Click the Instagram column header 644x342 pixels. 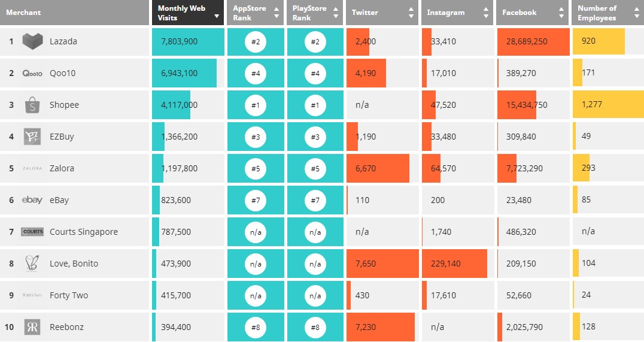click(446, 13)
